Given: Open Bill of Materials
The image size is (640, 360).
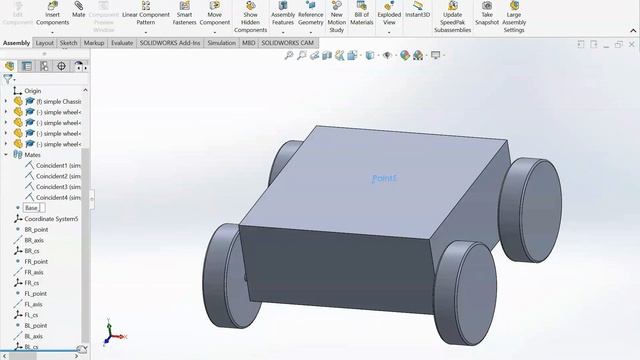Looking at the screenshot, I should [x=362, y=13].
